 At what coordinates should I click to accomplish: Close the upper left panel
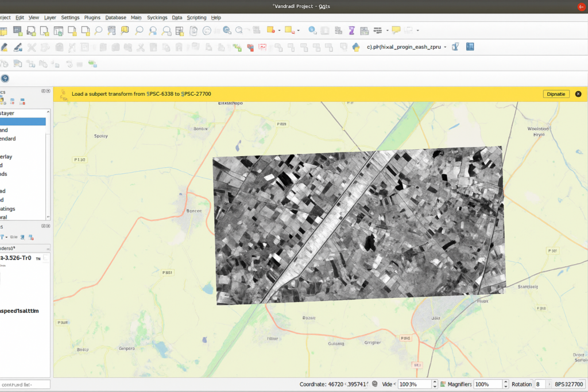coord(48,91)
